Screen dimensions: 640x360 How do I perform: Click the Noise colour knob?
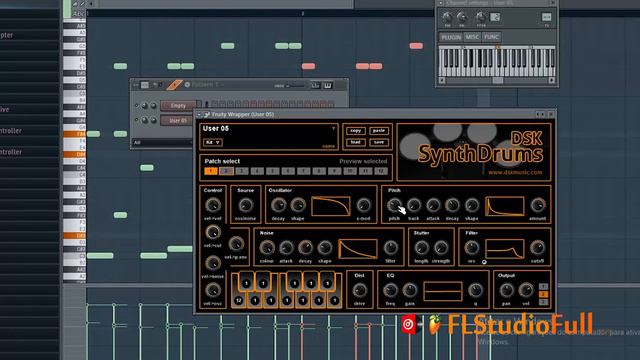click(x=267, y=247)
